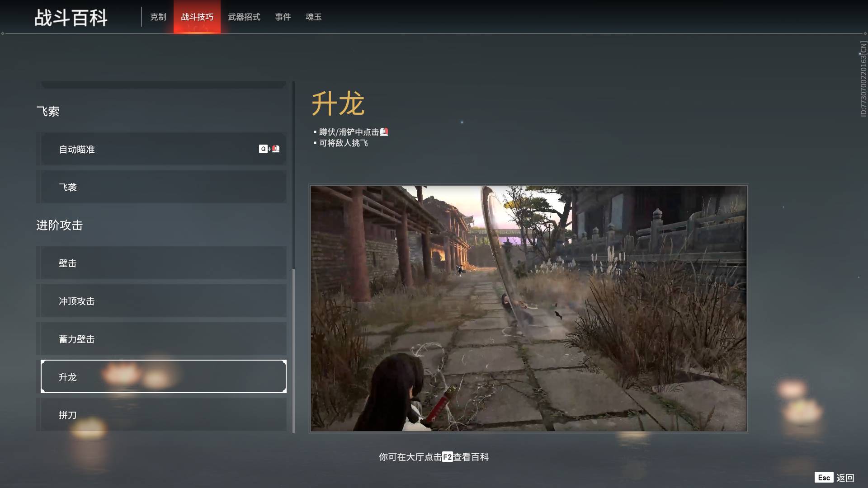
Task: Select the 飞袭 skill entry
Action: (163, 187)
